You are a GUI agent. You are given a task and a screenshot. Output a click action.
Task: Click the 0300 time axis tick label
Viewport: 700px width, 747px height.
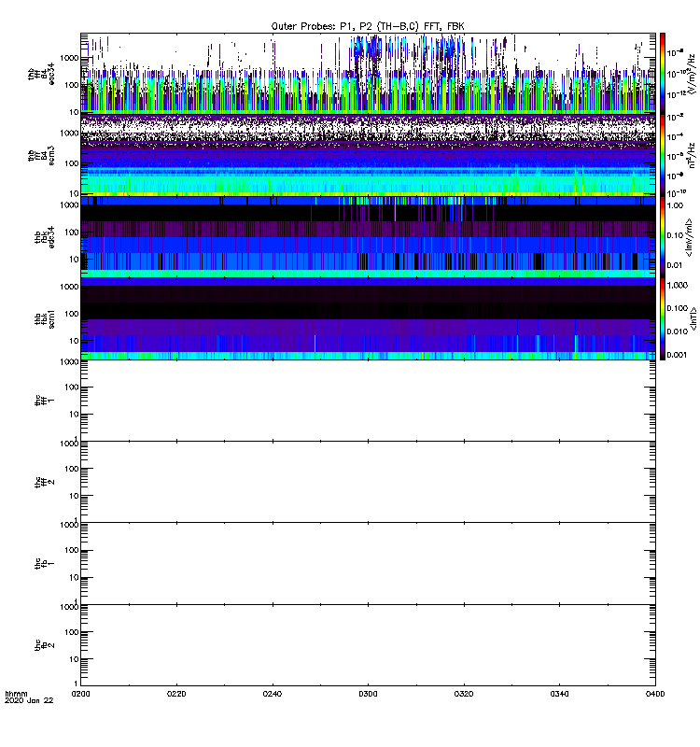pos(368,695)
